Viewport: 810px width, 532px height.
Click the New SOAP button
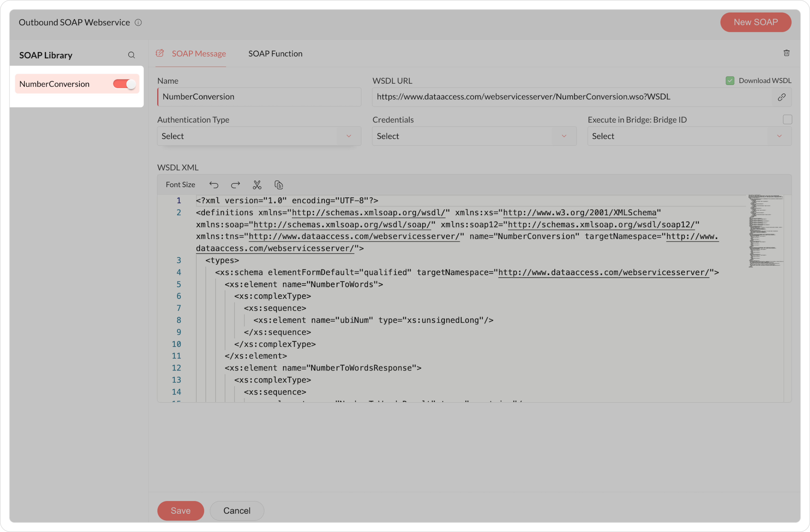(755, 22)
